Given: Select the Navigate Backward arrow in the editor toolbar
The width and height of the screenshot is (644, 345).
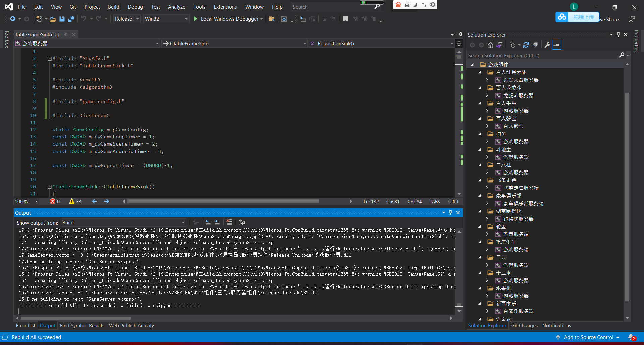Looking at the screenshot, I should click(94, 201).
